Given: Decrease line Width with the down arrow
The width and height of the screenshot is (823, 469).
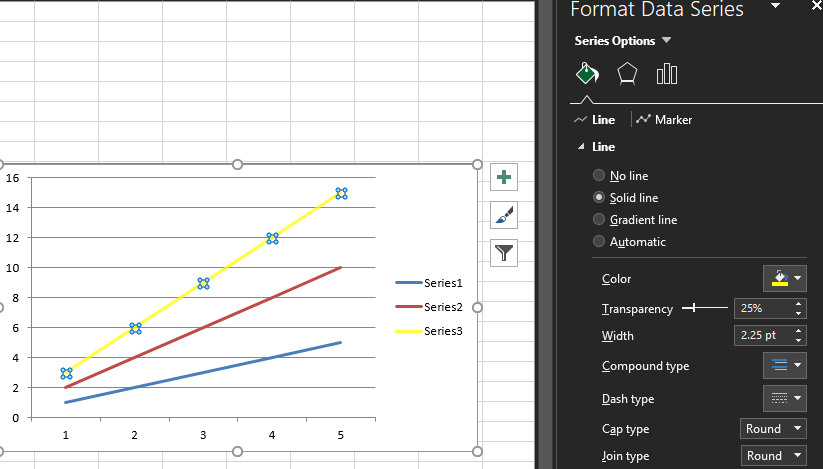Looking at the screenshot, I should [798, 340].
